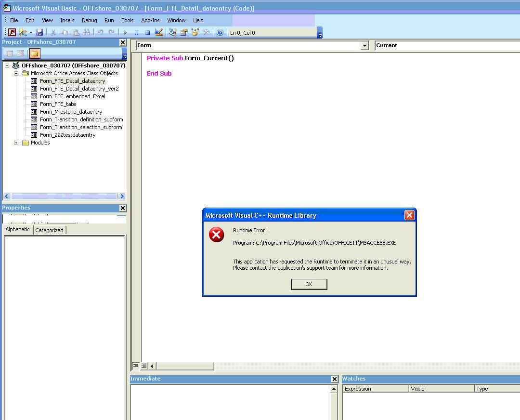Click the Object Browser toolbar icon
520x420 pixels.
click(x=195, y=32)
